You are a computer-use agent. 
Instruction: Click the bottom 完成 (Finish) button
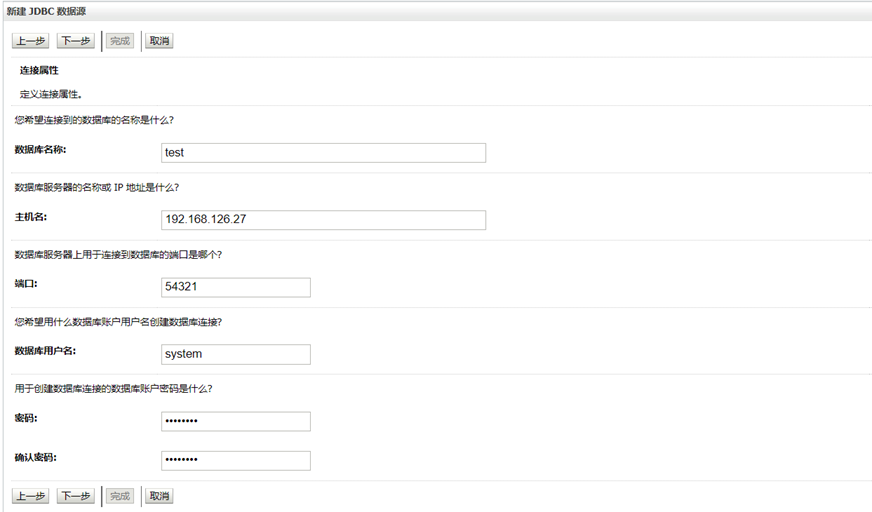(x=120, y=496)
